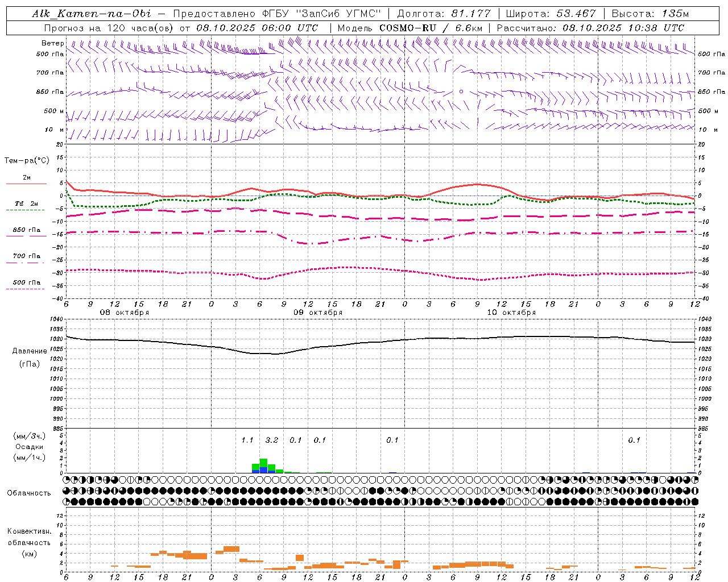
Task: Click the 700 гПа temperature legend label
Action: tap(27, 256)
